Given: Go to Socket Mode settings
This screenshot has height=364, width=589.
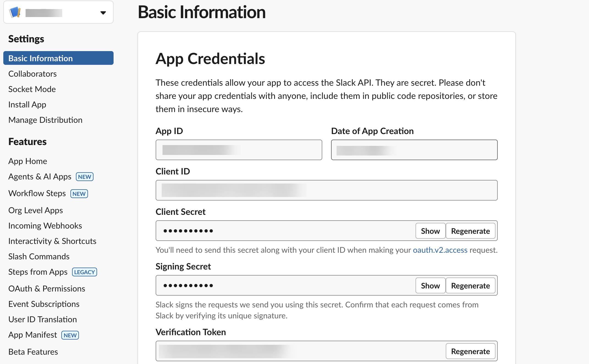Looking at the screenshot, I should pos(32,89).
